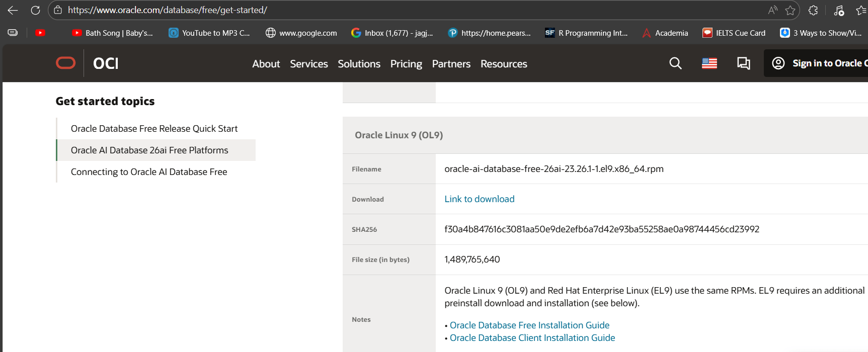The image size is (868, 352).
Task: Select Connecting to Oracle AI Database Free
Action: (x=149, y=172)
